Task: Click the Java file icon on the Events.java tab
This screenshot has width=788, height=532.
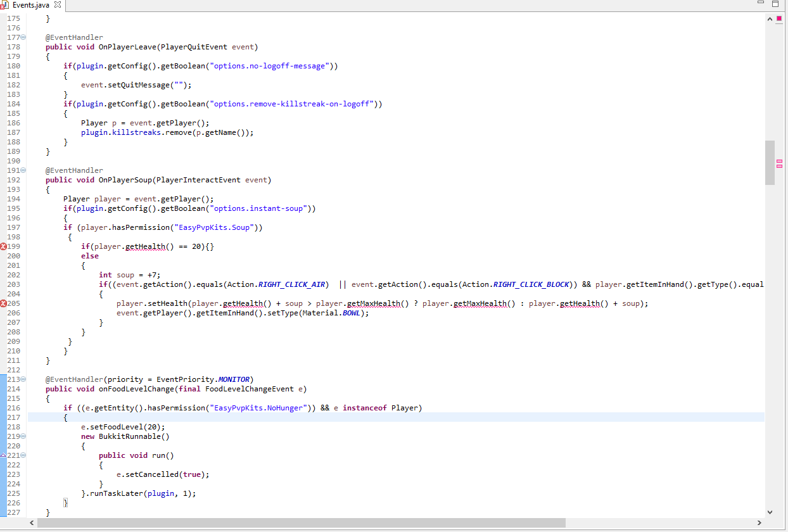Action: point(5,5)
